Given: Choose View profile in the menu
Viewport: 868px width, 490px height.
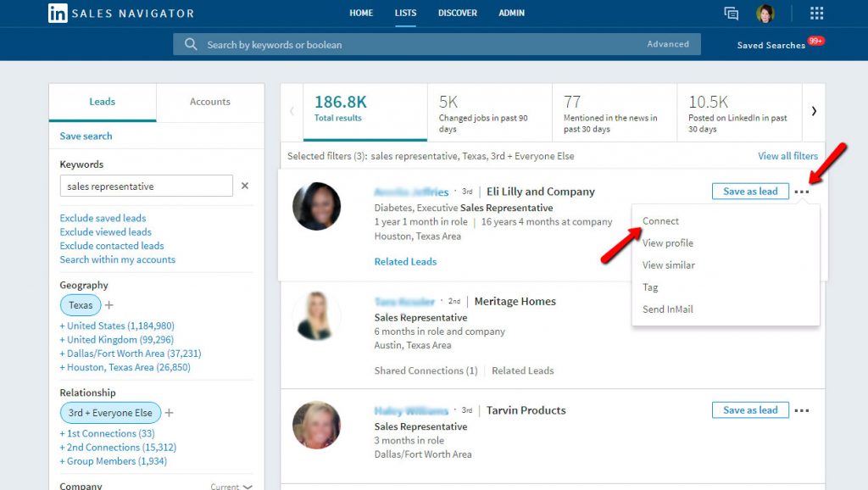Looking at the screenshot, I should (668, 243).
